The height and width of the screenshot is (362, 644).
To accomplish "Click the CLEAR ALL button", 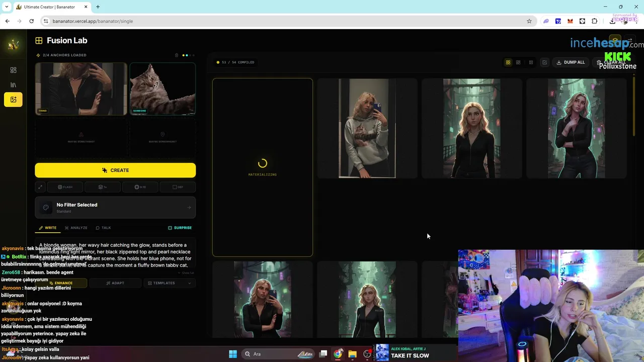I will click(x=612, y=62).
